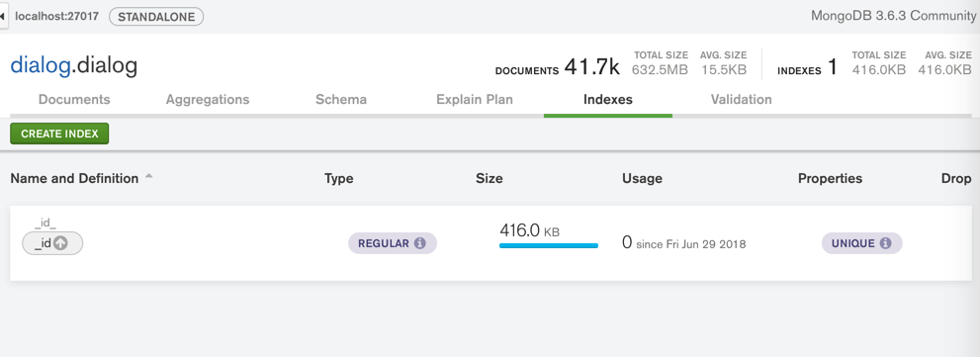Select the Schema tab

pyautogui.click(x=341, y=100)
